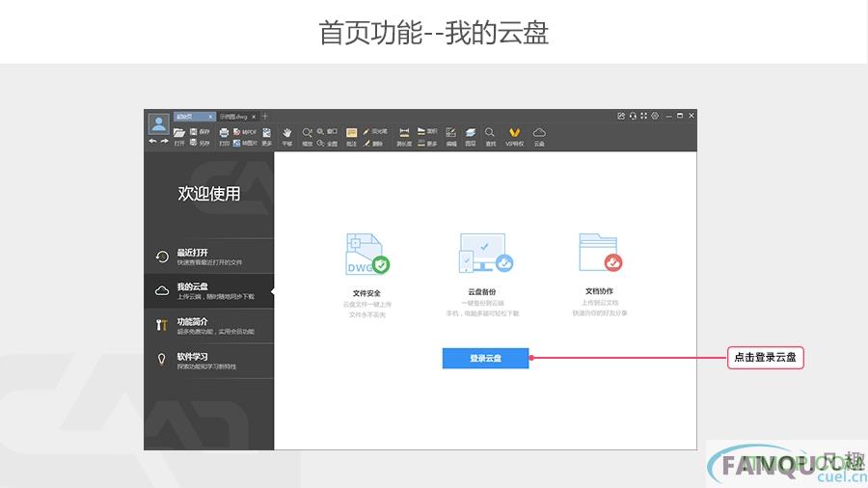Minimize the CAD viewer window
Screen dimensions: 868x488
click(x=668, y=117)
